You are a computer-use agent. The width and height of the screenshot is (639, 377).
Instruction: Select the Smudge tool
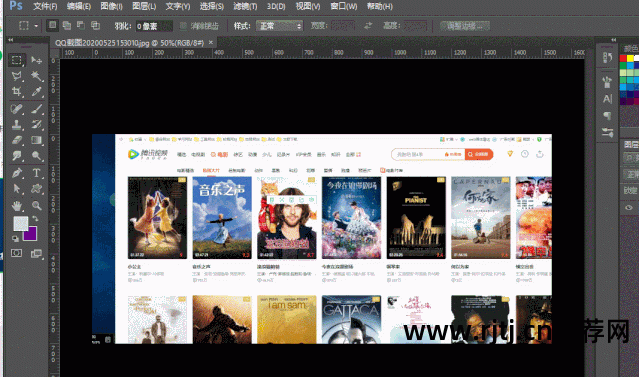(17, 156)
